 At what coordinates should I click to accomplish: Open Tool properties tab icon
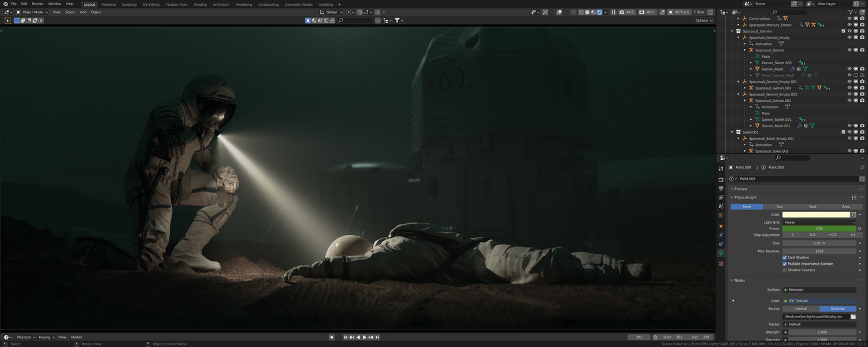click(721, 169)
